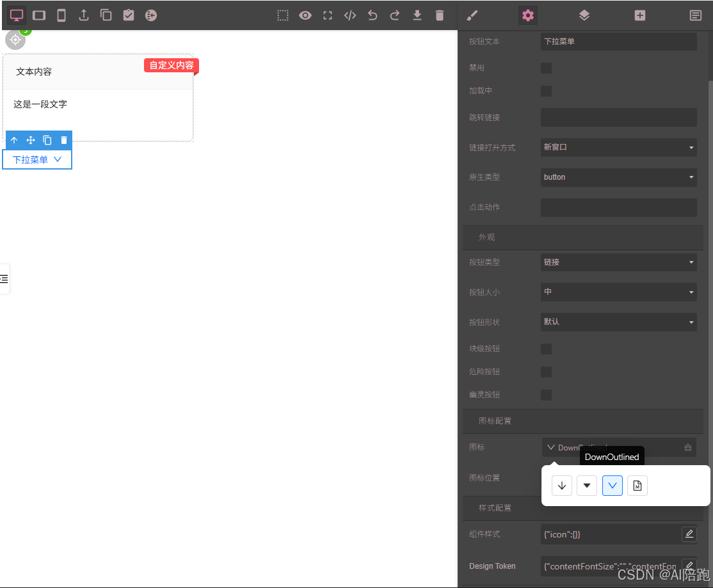Image resolution: width=713 pixels, height=588 pixels.
Task: Redo the last action
Action: (395, 15)
